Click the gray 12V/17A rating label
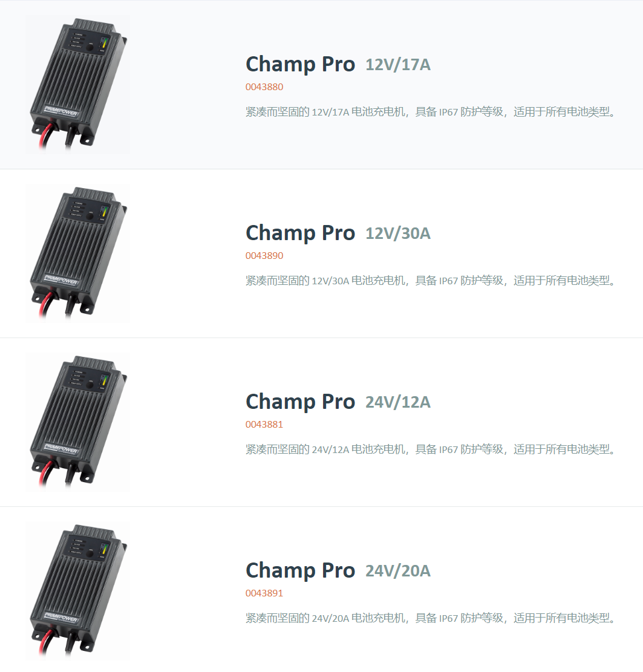The height and width of the screenshot is (672, 643). (398, 65)
